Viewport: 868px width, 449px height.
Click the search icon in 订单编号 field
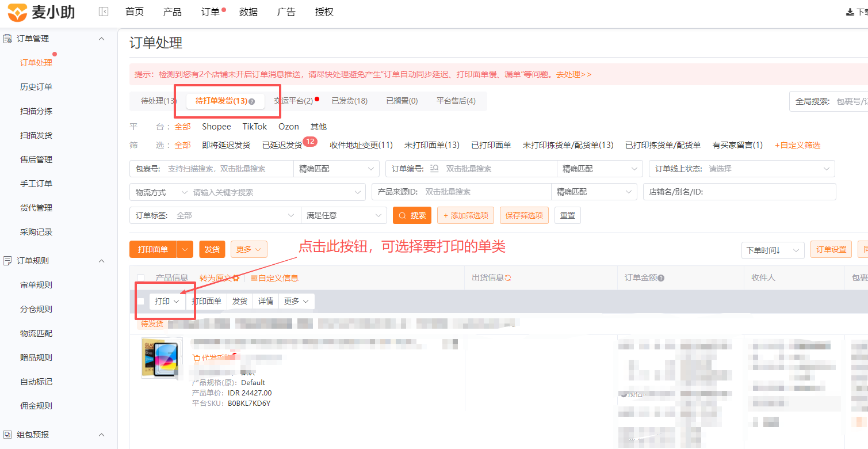pos(434,169)
